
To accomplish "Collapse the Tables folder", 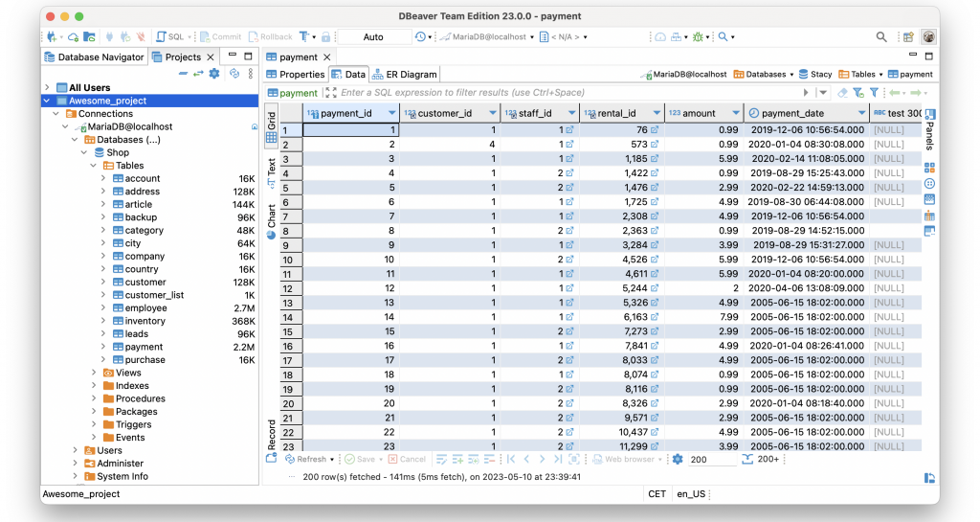I will tap(94, 166).
